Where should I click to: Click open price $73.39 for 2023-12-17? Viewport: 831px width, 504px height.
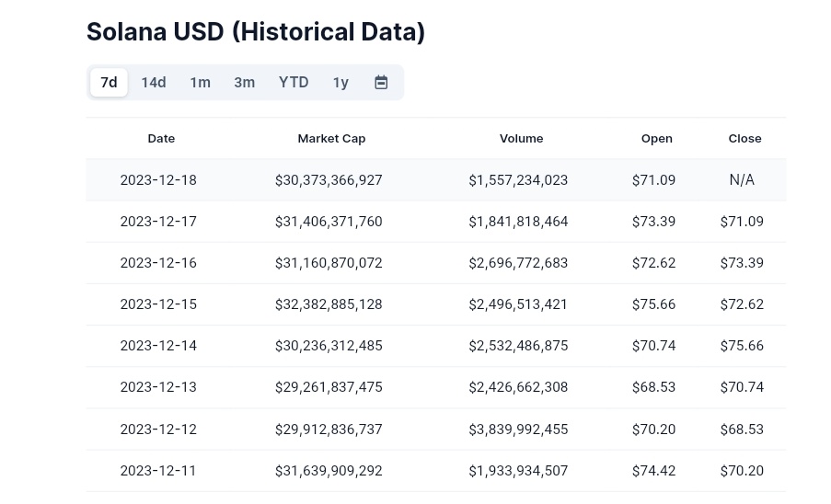point(654,222)
